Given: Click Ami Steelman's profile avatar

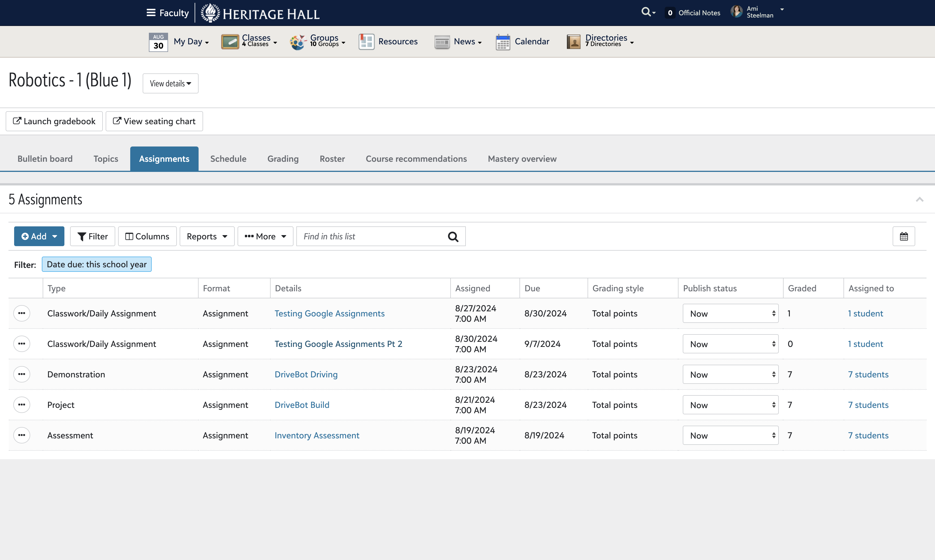Looking at the screenshot, I should [736, 12].
